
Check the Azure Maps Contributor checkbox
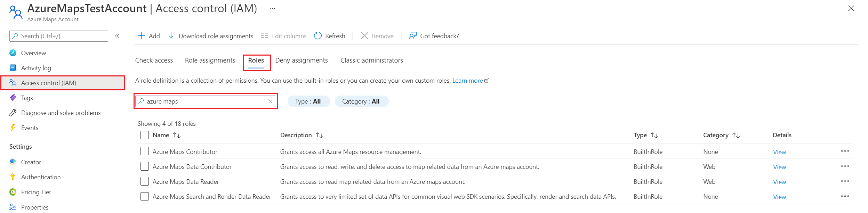(145, 151)
